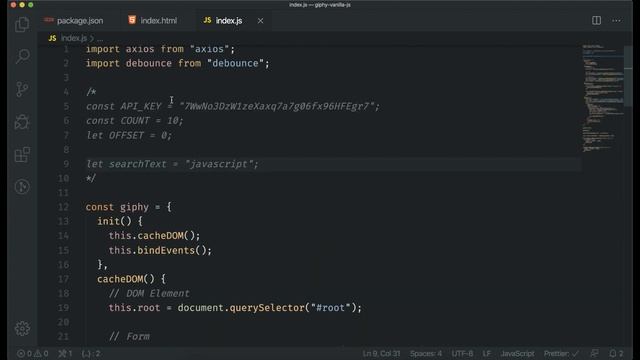Open notifications bell showing 2
The width and height of the screenshot is (640, 360).
[616, 353]
